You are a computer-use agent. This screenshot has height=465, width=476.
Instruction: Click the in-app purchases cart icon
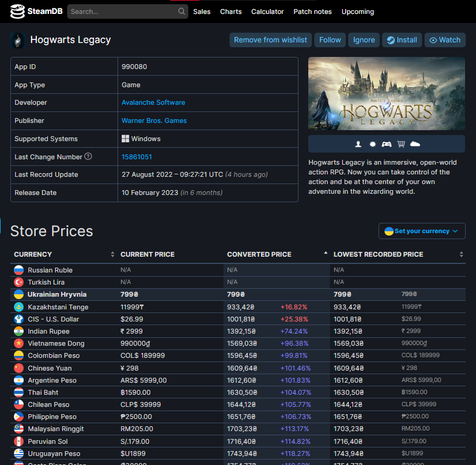pos(401,144)
